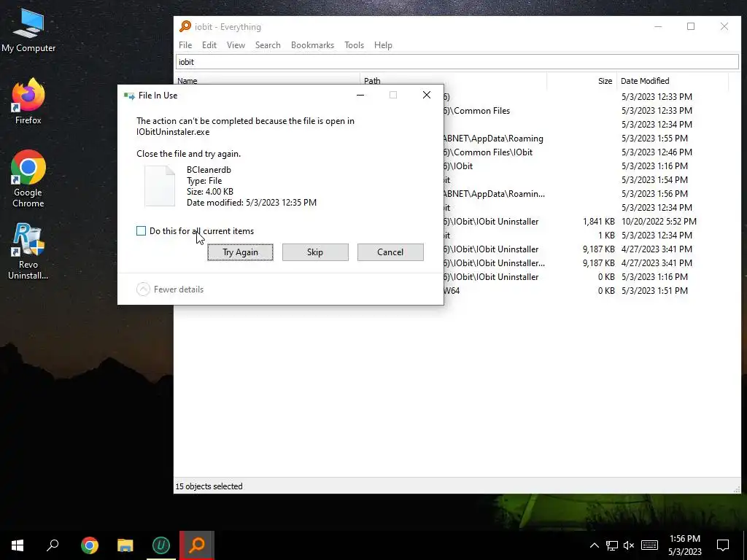Open the Tools menu in Everything

click(x=354, y=45)
